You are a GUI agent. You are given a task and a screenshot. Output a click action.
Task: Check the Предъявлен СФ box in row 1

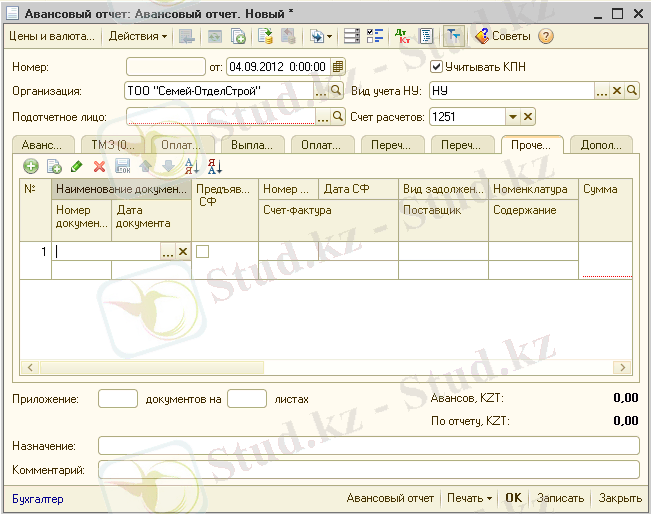point(202,252)
